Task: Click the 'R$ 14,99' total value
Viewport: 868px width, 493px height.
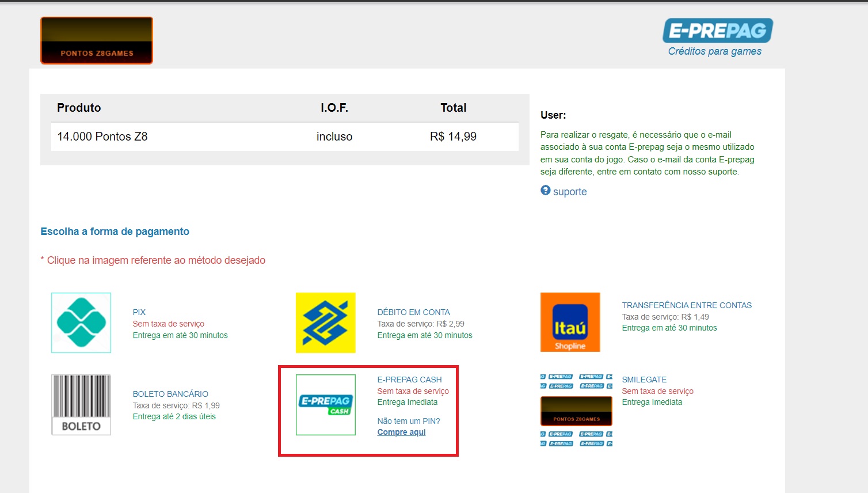Action: coord(454,136)
